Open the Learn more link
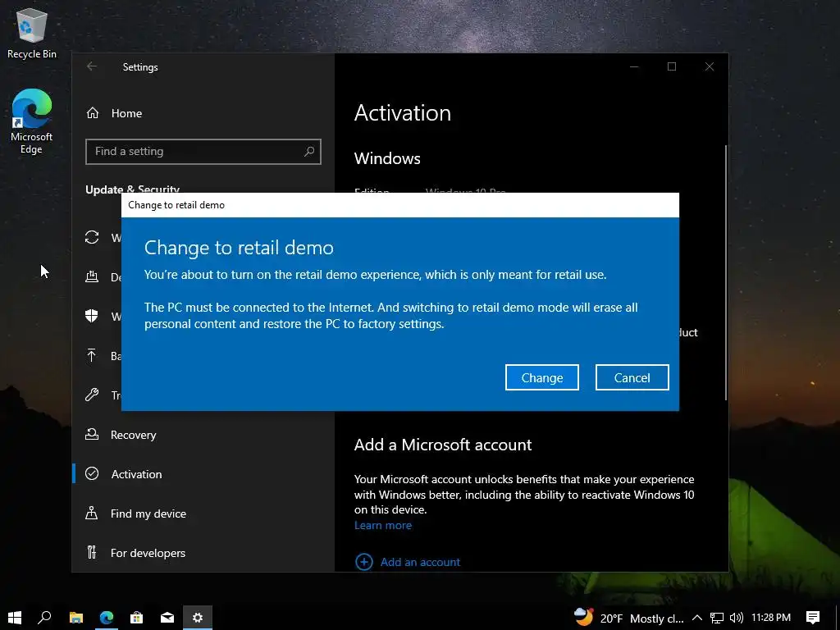Image resolution: width=840 pixels, height=630 pixels. 382,526
